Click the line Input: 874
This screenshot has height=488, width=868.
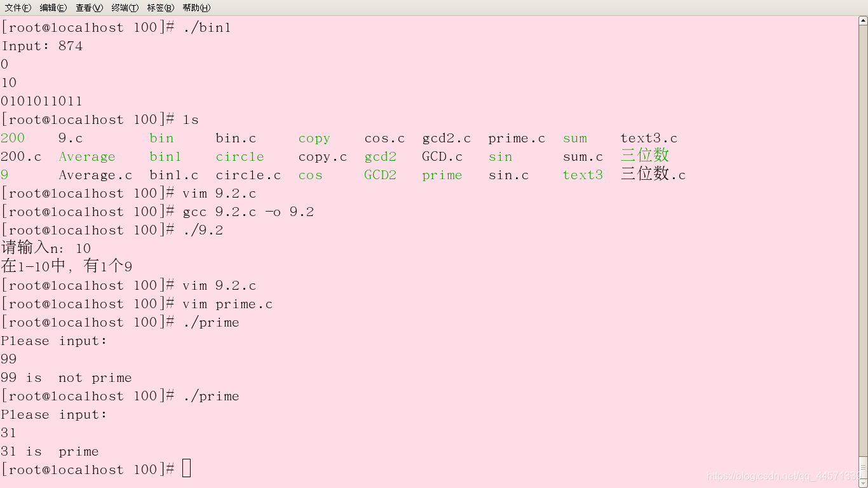(x=42, y=46)
